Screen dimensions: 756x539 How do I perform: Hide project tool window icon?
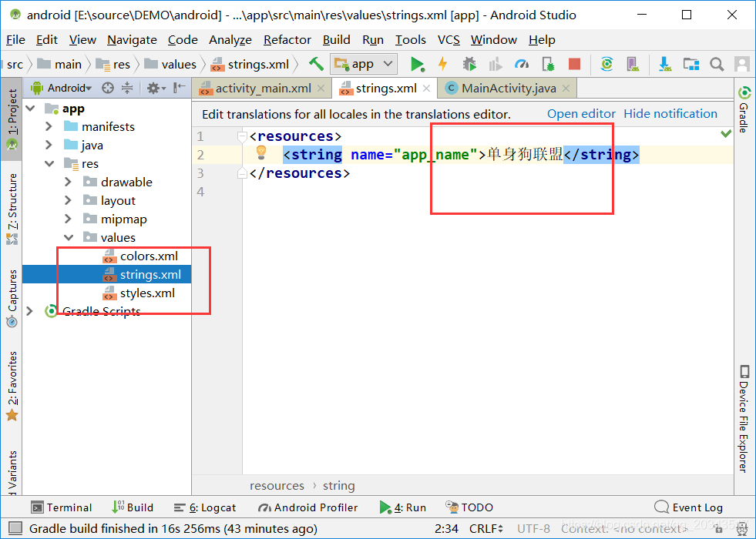coord(180,87)
